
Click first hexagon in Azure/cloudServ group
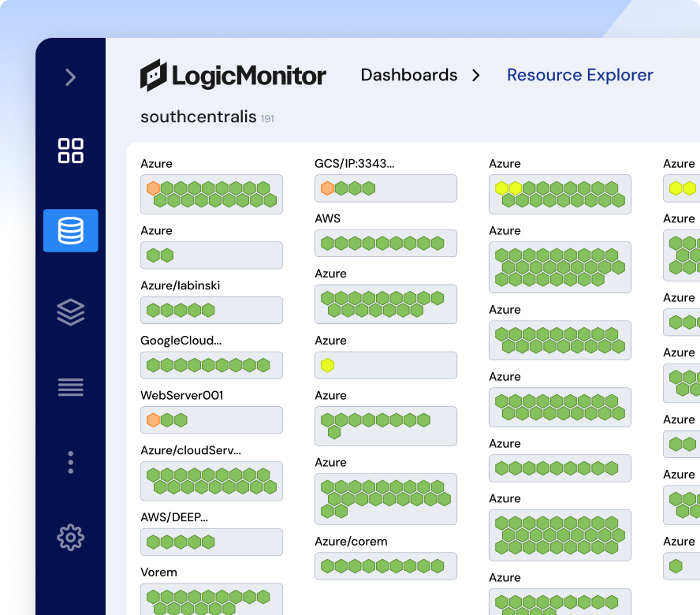153,475
